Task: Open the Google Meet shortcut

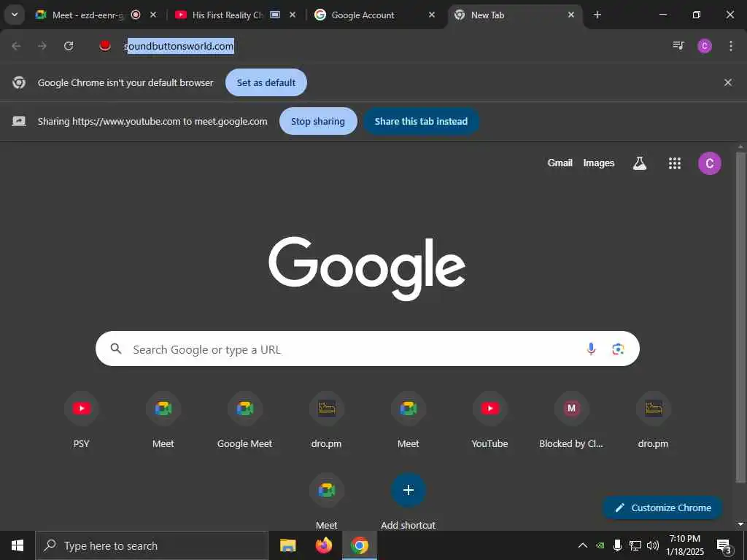Action: click(x=244, y=421)
